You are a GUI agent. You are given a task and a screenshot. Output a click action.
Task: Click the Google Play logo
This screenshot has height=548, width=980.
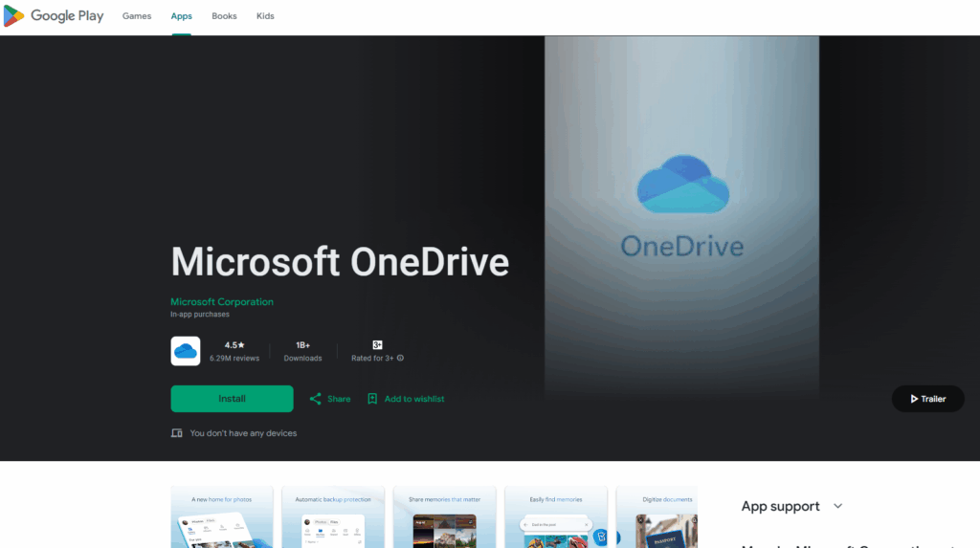54,15
